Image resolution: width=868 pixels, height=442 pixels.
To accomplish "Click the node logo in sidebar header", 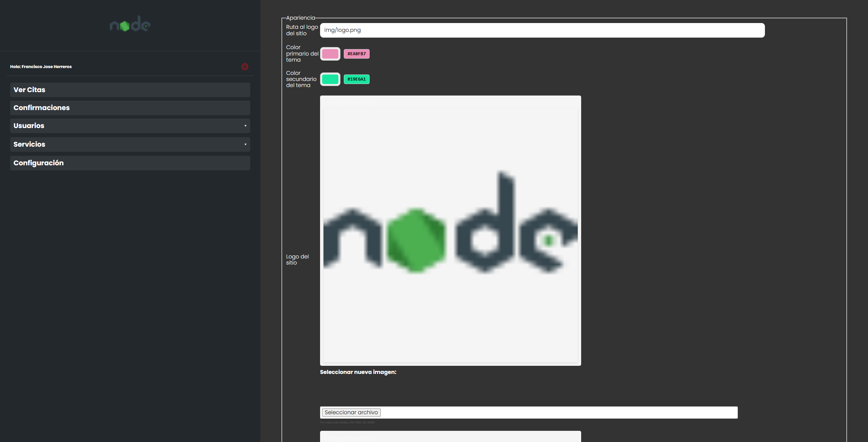I will 130,24.
